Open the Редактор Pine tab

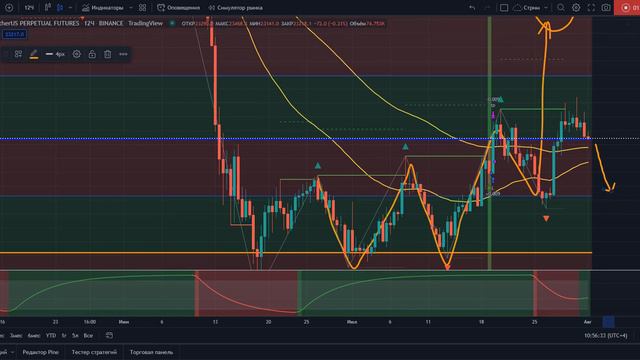[x=40, y=352]
